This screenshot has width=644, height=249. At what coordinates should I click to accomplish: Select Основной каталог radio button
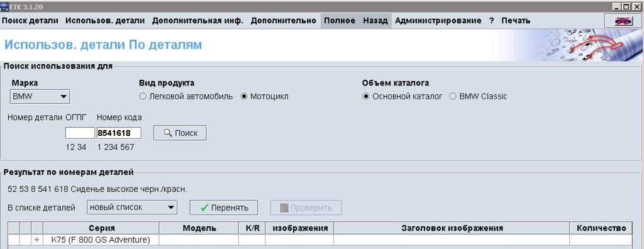402,97
